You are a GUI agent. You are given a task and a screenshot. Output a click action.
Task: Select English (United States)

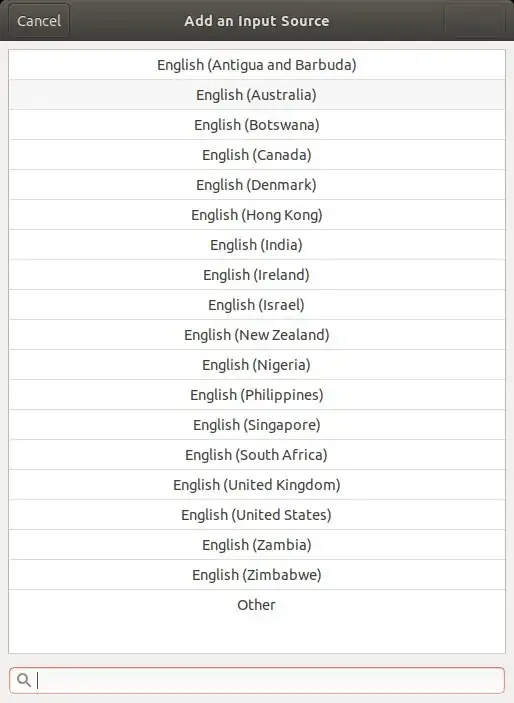pyautogui.click(x=257, y=515)
